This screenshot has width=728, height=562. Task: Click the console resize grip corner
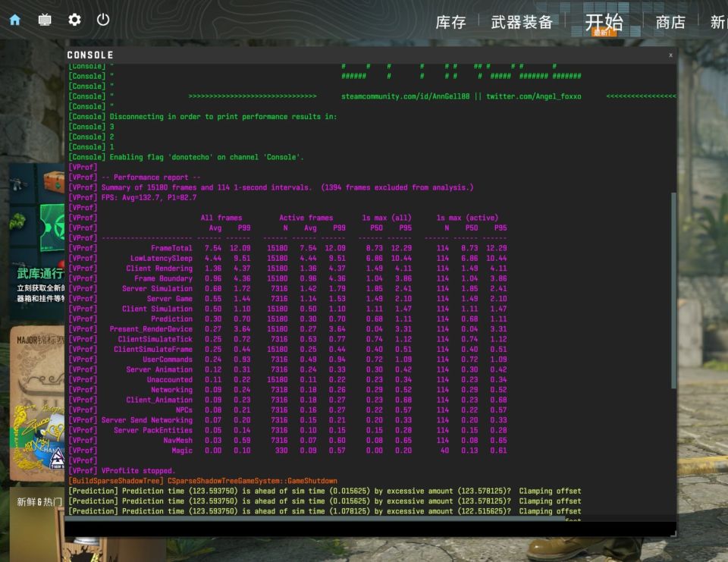coord(673,534)
